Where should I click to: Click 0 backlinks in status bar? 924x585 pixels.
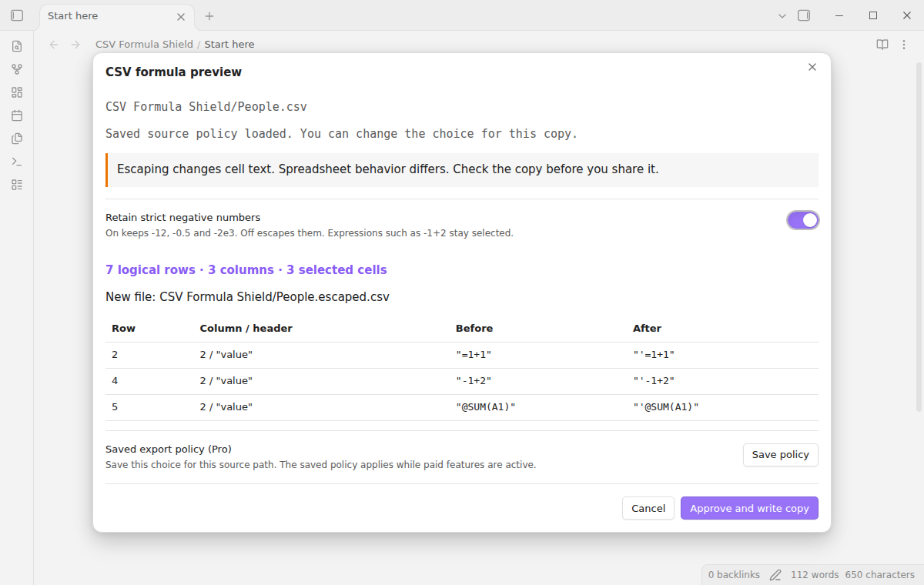(x=734, y=575)
